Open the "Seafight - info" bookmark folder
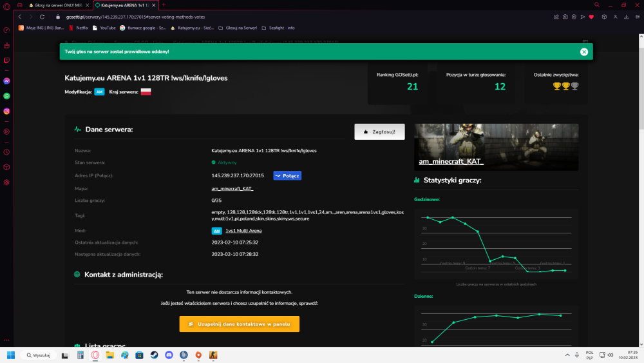The height and width of the screenshot is (363, 644). [x=278, y=28]
